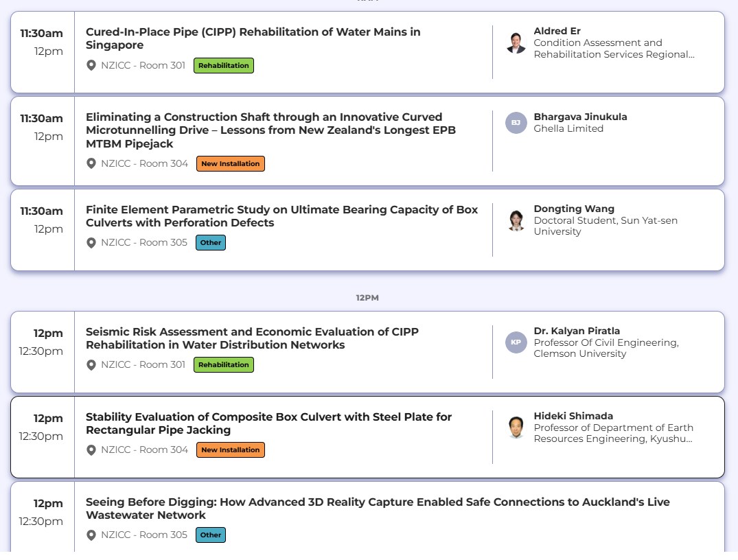Image resolution: width=738 pixels, height=560 pixels.
Task: Select Rehabilitation tag on Singapore CIPP session
Action: [x=224, y=65]
